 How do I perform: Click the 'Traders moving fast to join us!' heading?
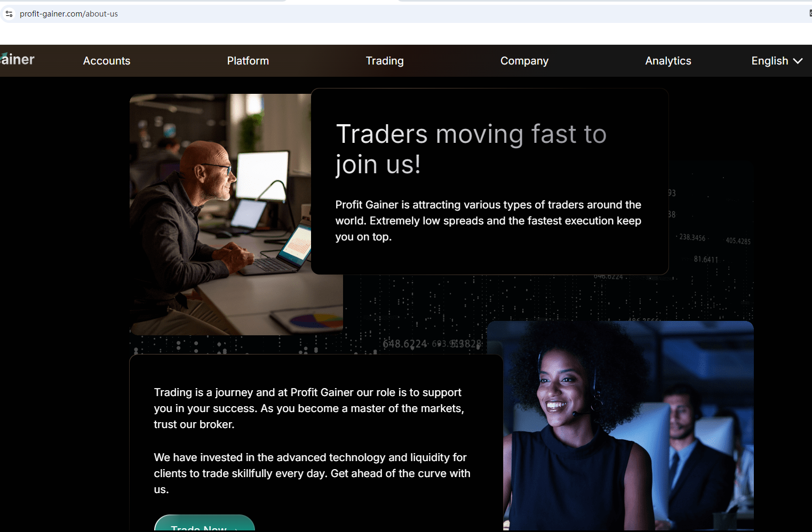pos(472,149)
